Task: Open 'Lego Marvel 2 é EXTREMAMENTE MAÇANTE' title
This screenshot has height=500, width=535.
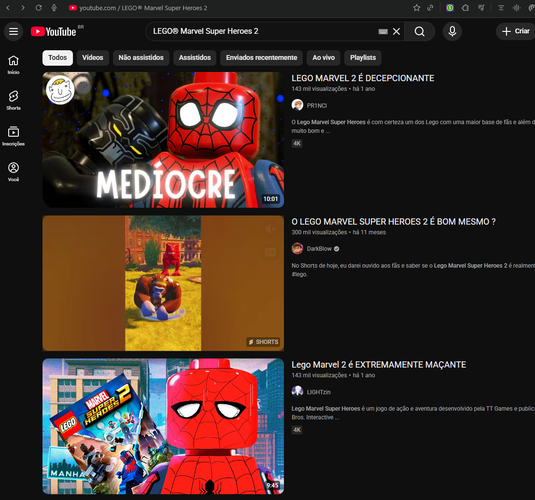Action: [x=378, y=365]
